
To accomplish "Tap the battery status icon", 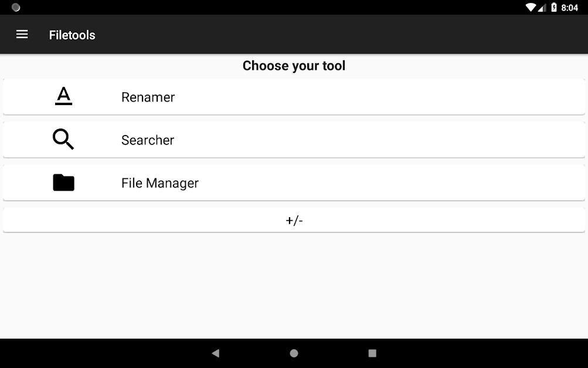I will (x=554, y=7).
